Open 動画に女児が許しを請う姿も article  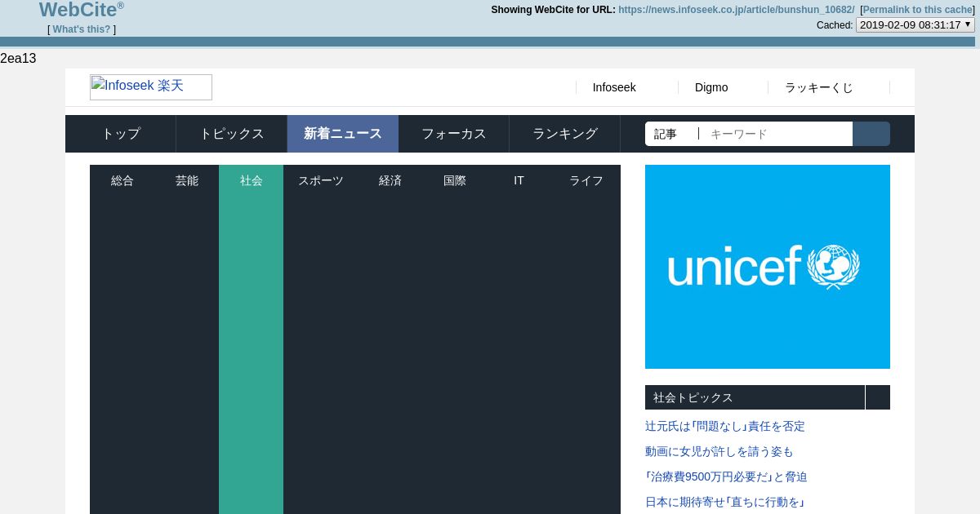tap(719, 451)
